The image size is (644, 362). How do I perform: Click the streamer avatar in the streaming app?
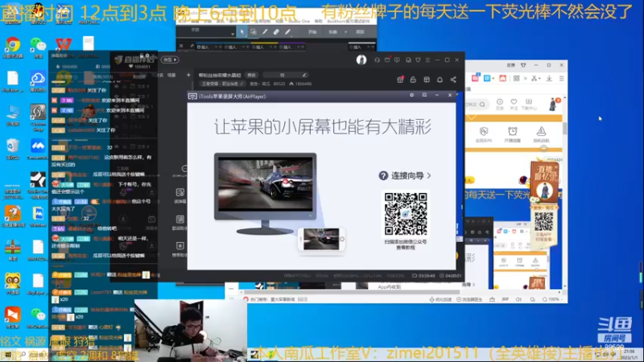tap(361, 60)
